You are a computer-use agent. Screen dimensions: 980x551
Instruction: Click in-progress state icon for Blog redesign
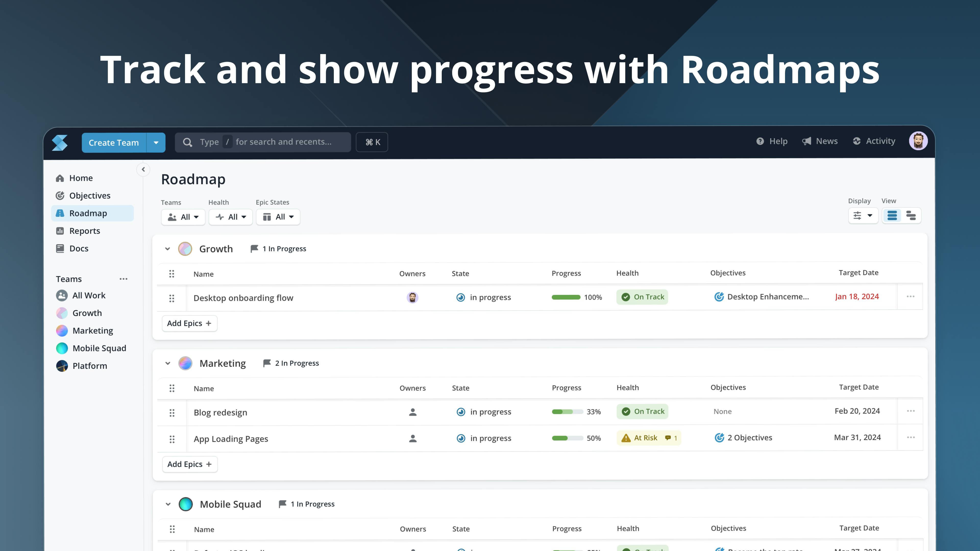click(461, 412)
